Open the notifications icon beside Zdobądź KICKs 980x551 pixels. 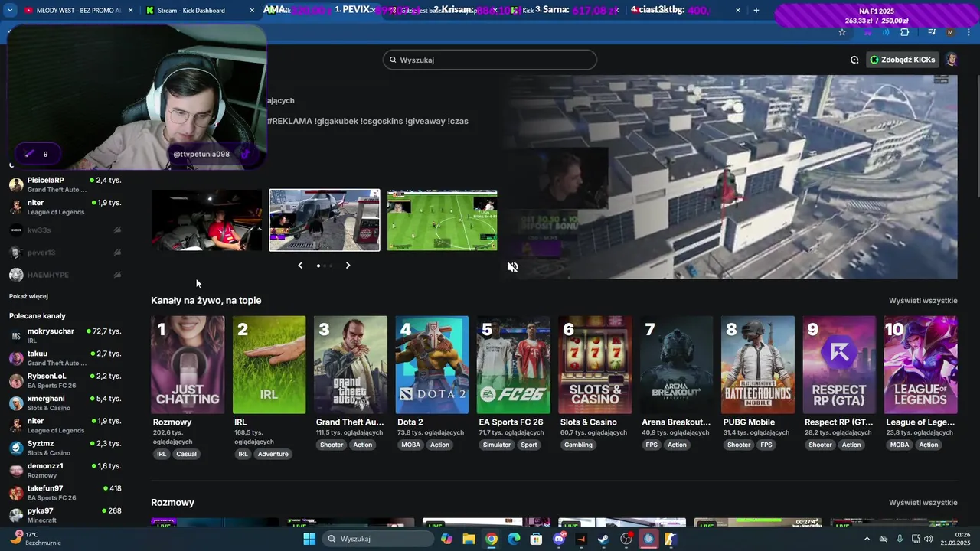[x=854, y=60]
